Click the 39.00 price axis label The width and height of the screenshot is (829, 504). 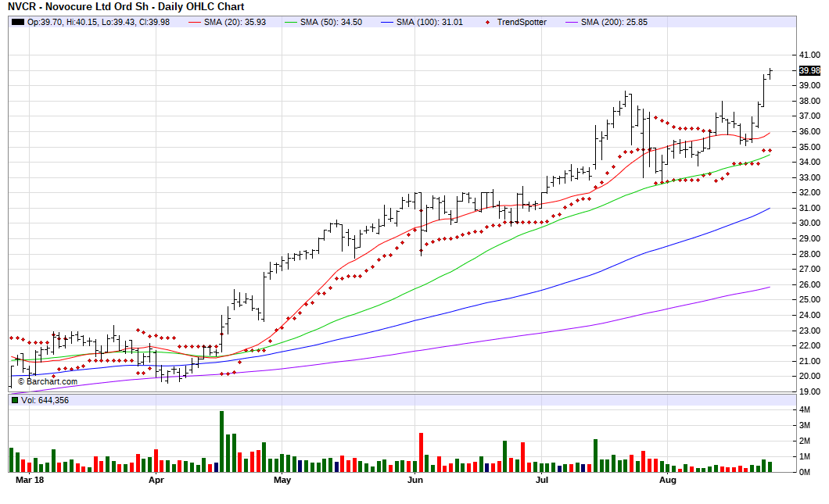(x=810, y=85)
